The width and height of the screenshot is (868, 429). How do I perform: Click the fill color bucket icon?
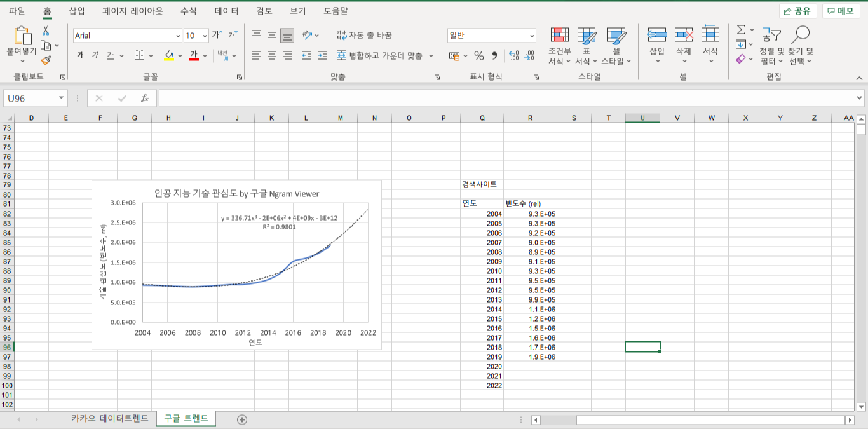[169, 56]
